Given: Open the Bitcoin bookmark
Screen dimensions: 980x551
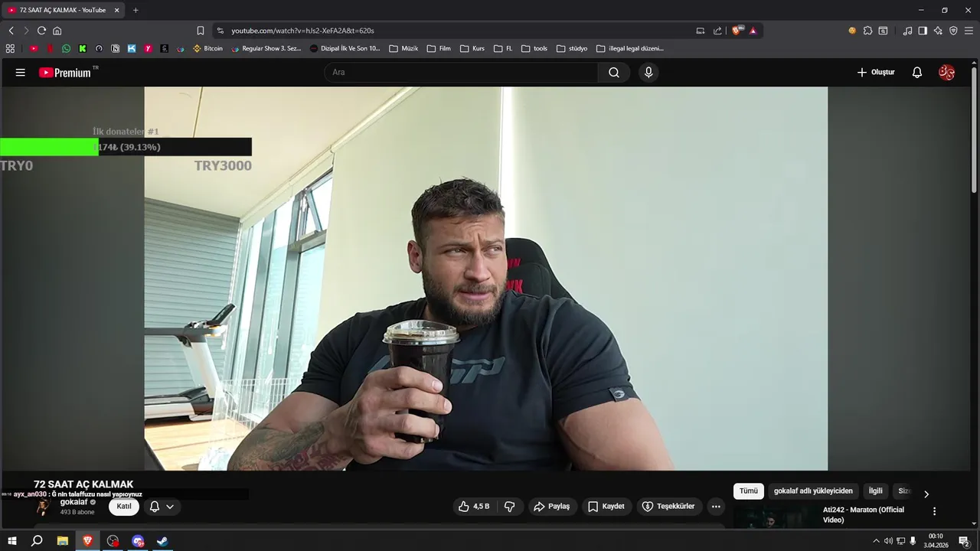Looking at the screenshot, I should click(207, 48).
